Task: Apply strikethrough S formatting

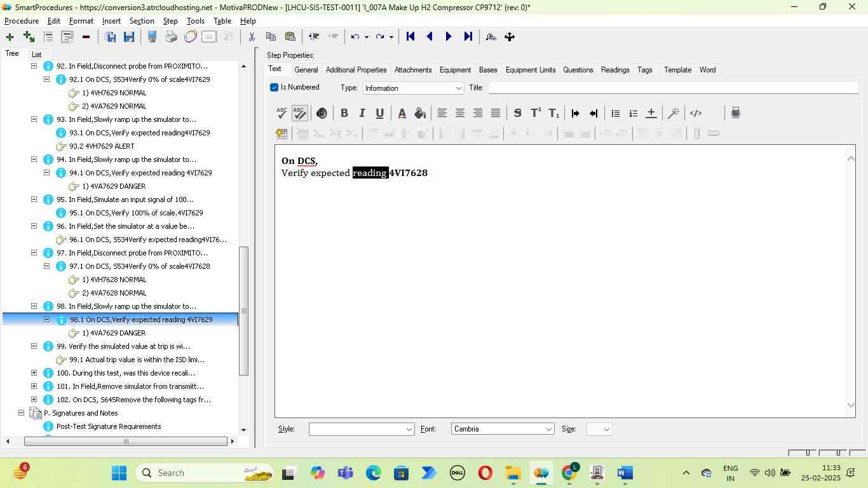Action: point(518,113)
